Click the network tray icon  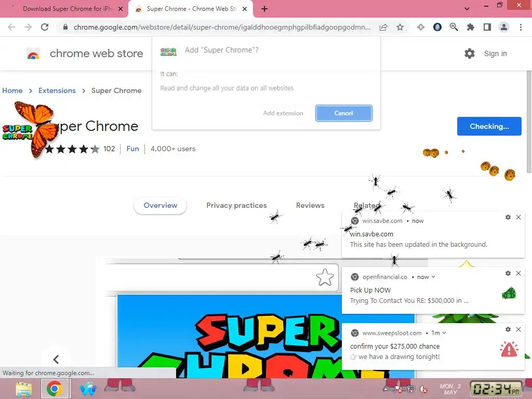point(411,390)
